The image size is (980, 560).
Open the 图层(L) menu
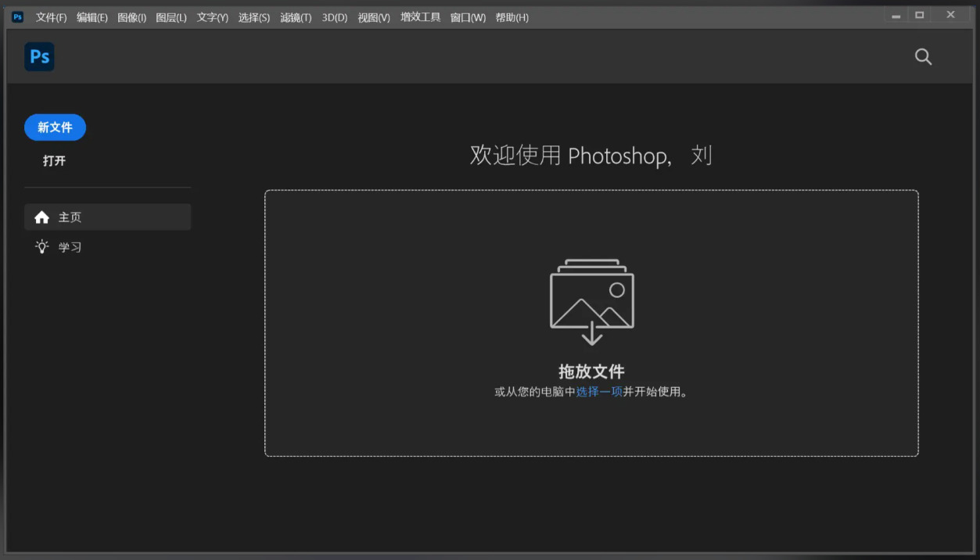click(x=171, y=17)
